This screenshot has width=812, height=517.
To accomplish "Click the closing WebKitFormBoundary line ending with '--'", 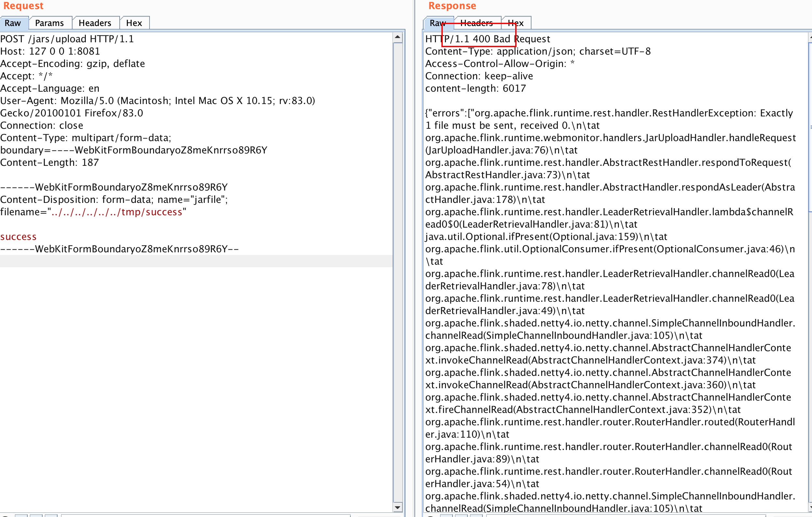I will click(x=119, y=249).
